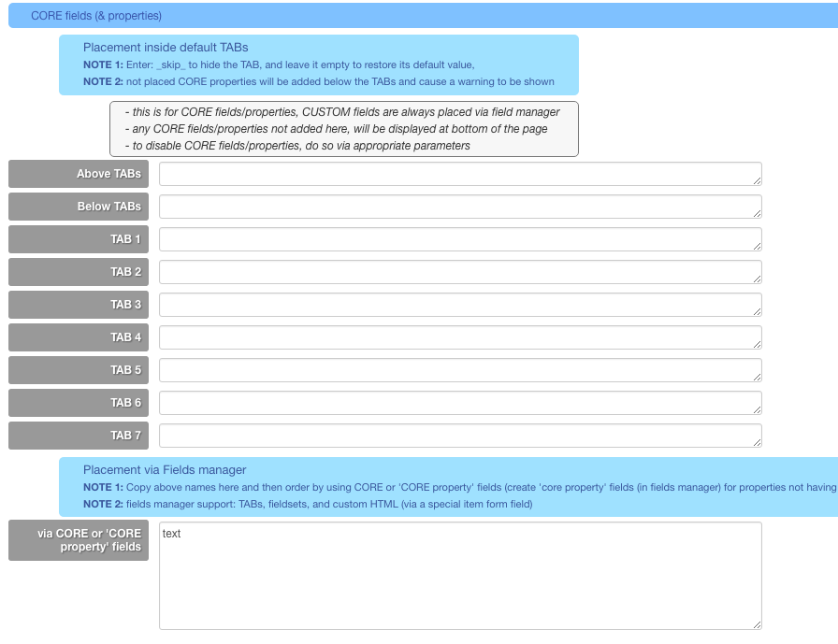This screenshot has width=838, height=644.
Task: Click the TAB 3 label
Action: (x=79, y=305)
